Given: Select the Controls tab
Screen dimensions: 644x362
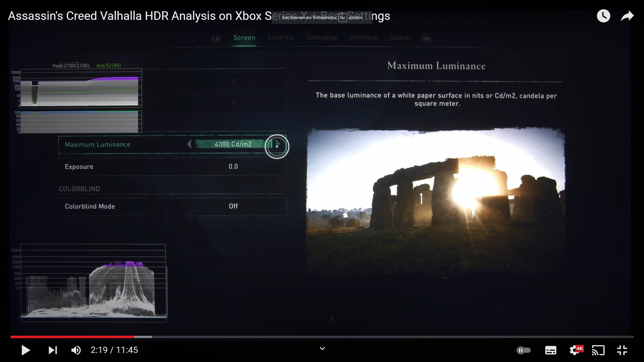Looking at the screenshot, I should pyautogui.click(x=281, y=37).
